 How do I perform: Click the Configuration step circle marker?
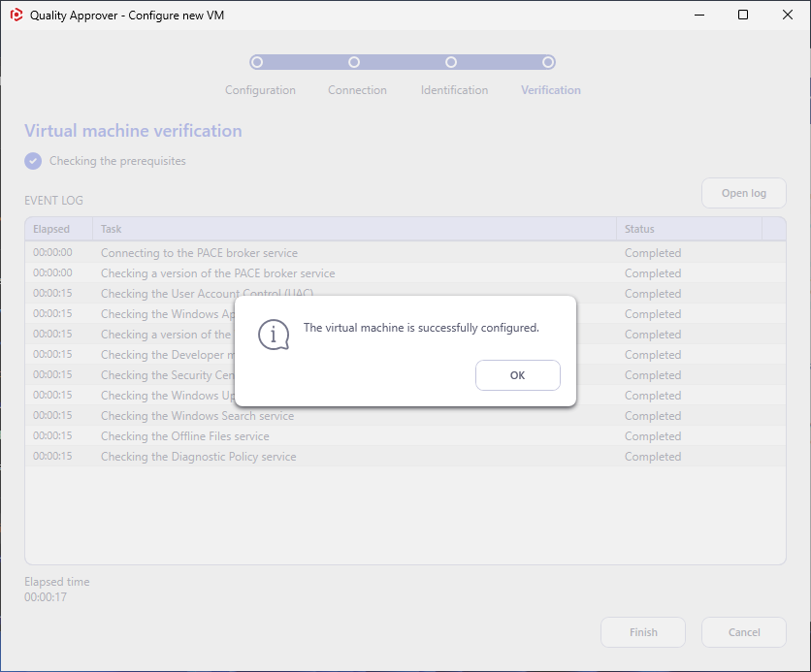coord(257,62)
